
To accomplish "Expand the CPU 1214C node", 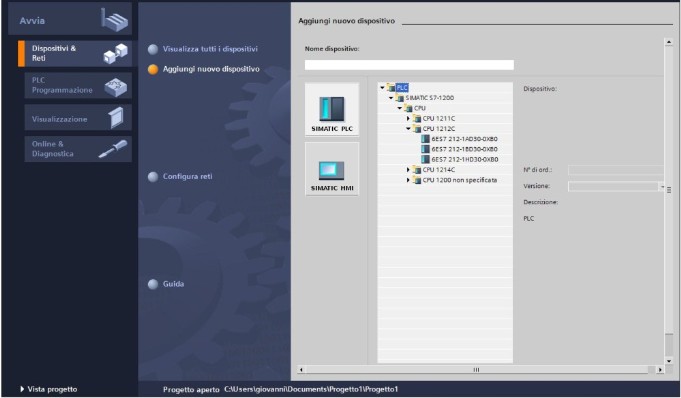I will click(x=408, y=169).
